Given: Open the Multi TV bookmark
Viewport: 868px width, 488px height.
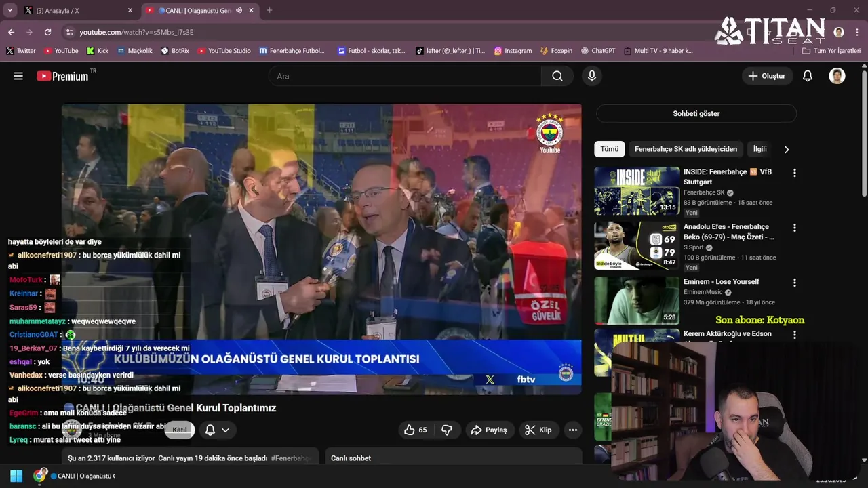Looking at the screenshot, I should (658, 51).
